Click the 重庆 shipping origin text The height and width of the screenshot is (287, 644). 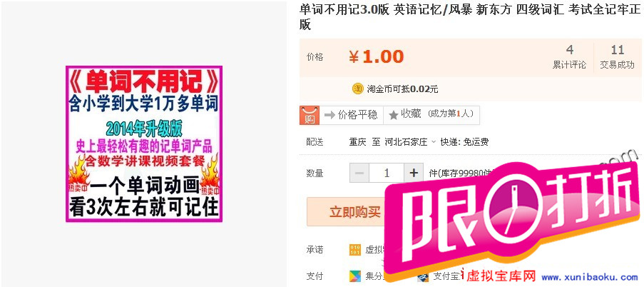[357, 142]
